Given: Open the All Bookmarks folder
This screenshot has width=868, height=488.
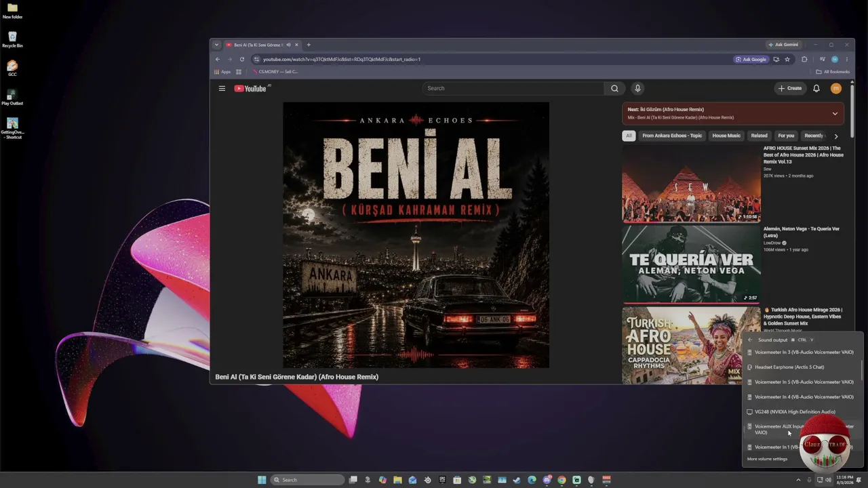Looking at the screenshot, I should click(x=833, y=72).
